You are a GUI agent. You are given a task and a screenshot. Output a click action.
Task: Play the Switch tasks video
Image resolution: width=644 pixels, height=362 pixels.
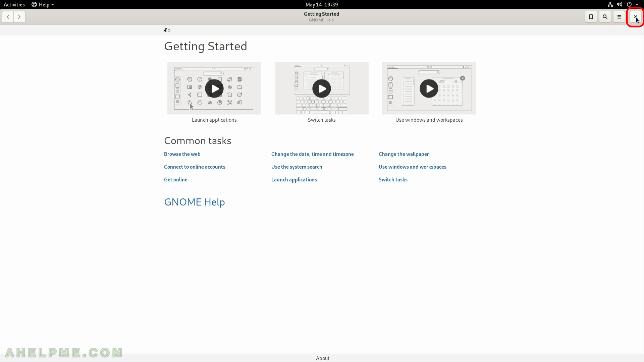(322, 88)
